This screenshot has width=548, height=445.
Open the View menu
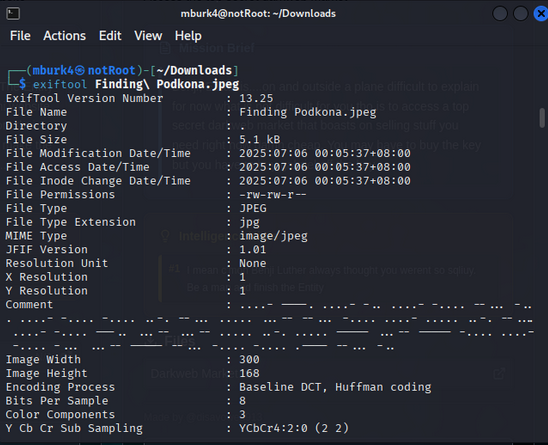148,36
